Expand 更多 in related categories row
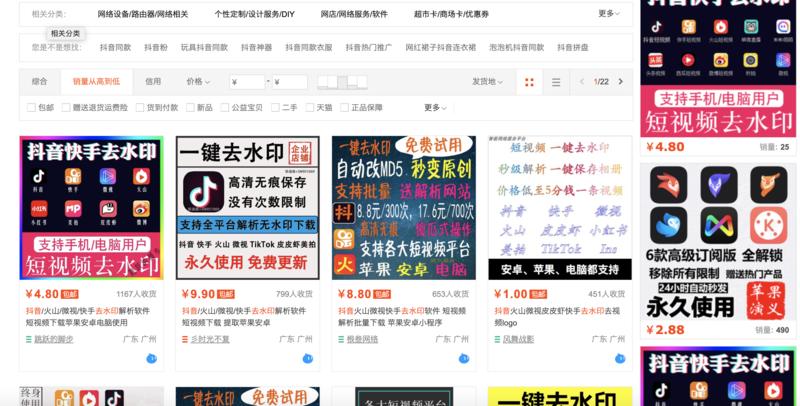Viewport: 800px width, 406px height. tap(609, 14)
